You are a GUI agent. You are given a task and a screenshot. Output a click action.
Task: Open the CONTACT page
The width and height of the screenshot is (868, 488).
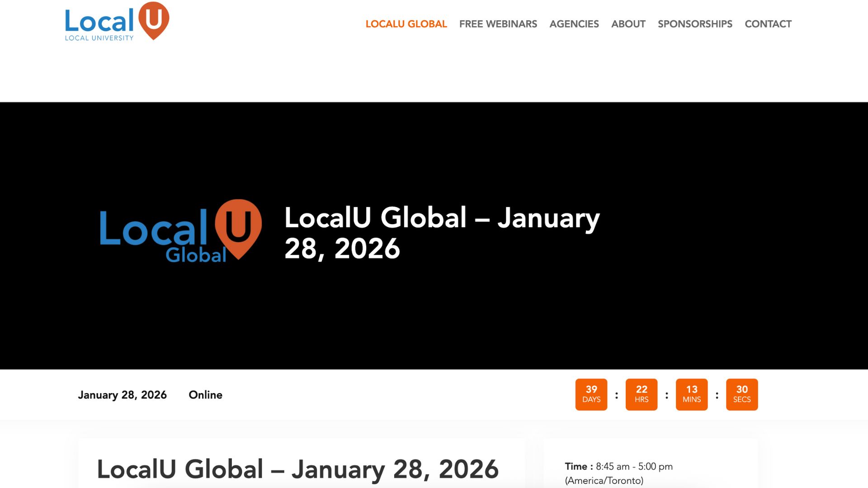(768, 24)
